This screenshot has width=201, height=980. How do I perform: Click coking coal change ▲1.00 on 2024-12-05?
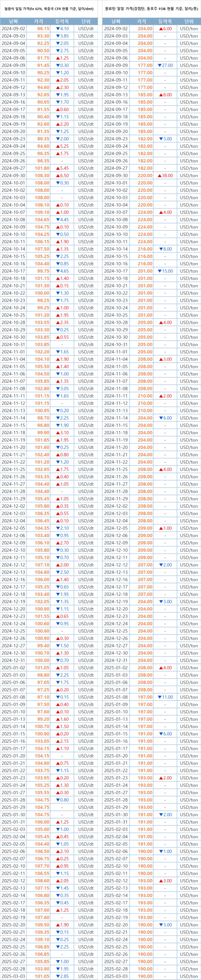click(165, 528)
